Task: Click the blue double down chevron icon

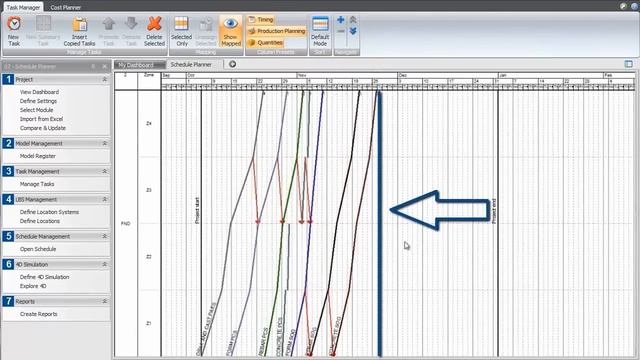Action: 353,31
